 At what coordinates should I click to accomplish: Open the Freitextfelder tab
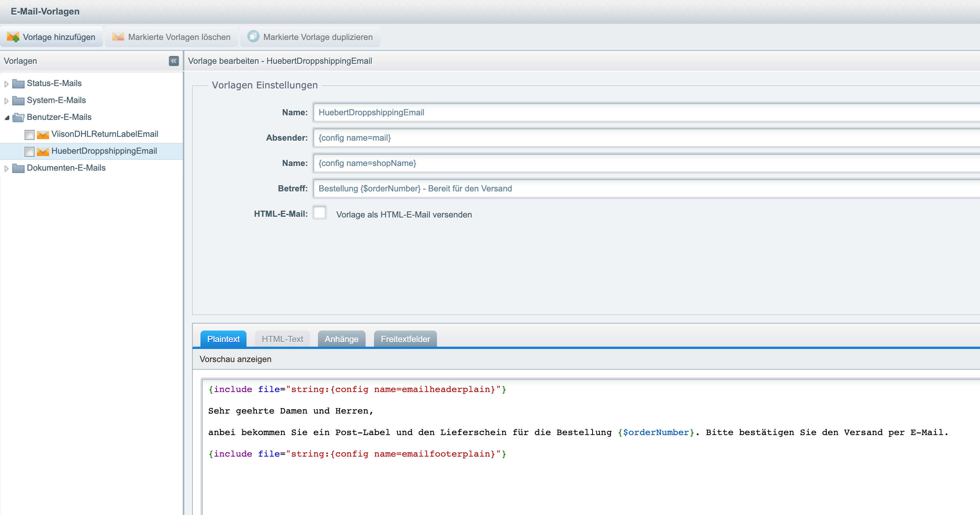(x=405, y=339)
